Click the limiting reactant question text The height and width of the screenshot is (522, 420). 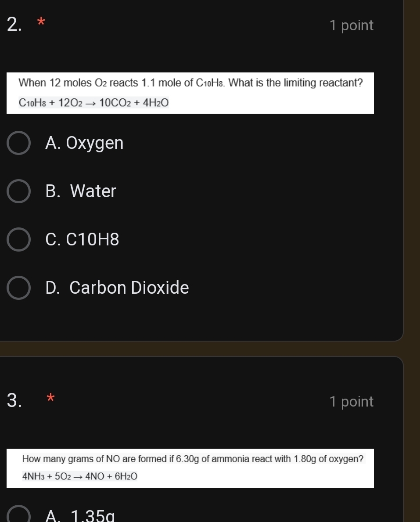pos(190,83)
